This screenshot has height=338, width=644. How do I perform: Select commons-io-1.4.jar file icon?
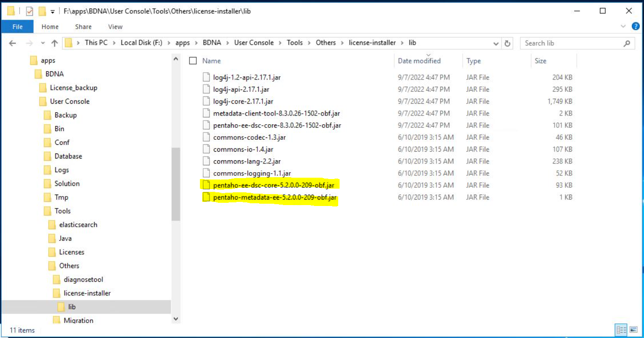[206, 149]
